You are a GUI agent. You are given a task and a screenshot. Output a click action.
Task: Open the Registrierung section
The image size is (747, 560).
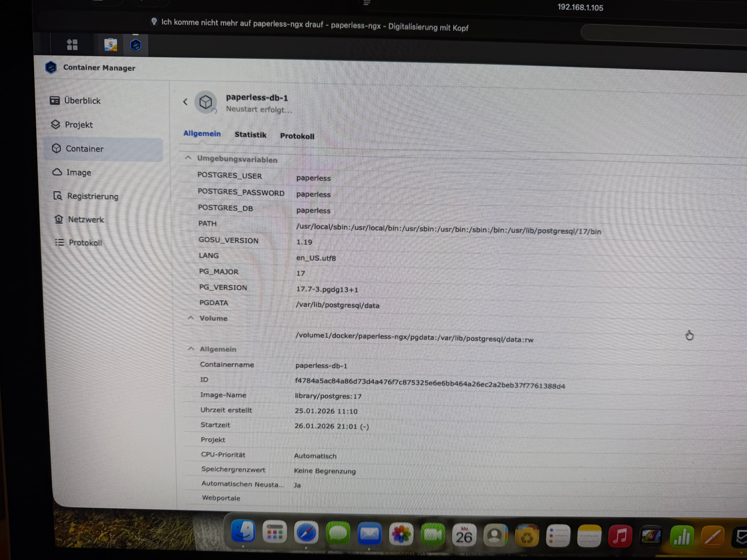click(x=92, y=196)
